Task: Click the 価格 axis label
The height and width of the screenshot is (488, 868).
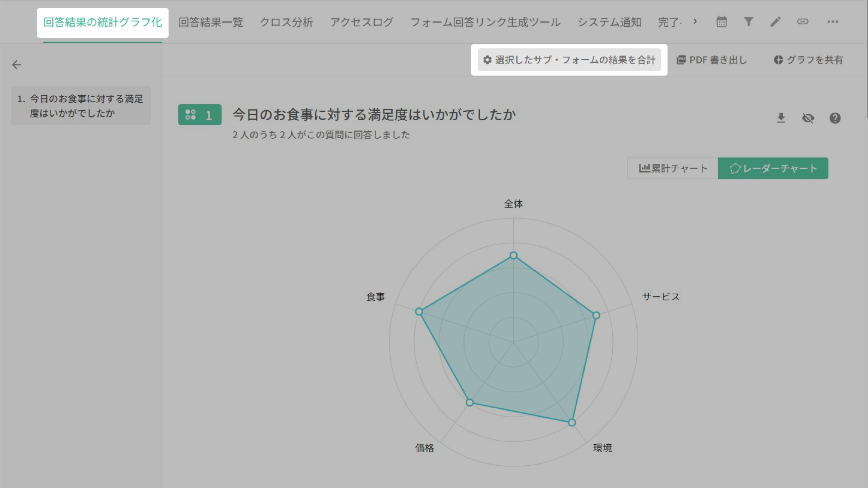Action: point(424,448)
